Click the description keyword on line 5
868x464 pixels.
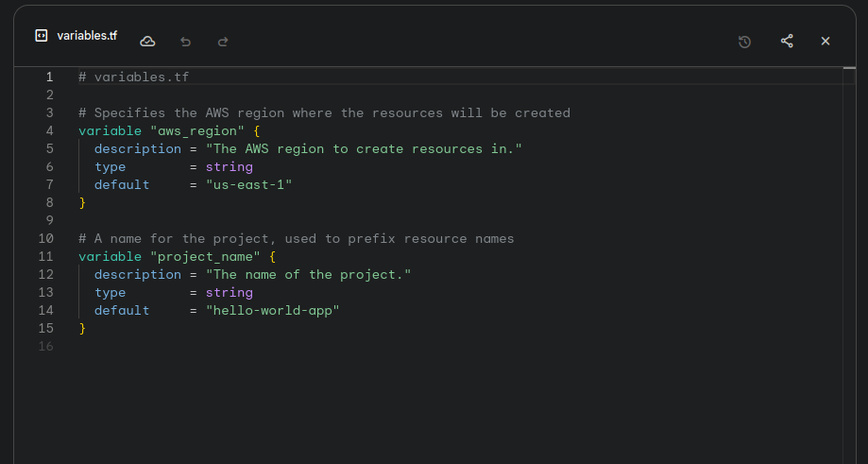pos(138,149)
